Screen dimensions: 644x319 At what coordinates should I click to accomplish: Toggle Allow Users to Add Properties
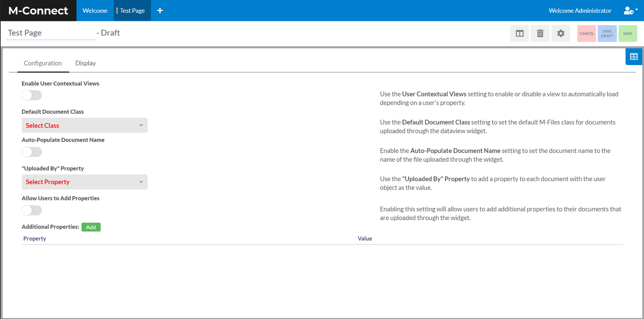coord(32,210)
